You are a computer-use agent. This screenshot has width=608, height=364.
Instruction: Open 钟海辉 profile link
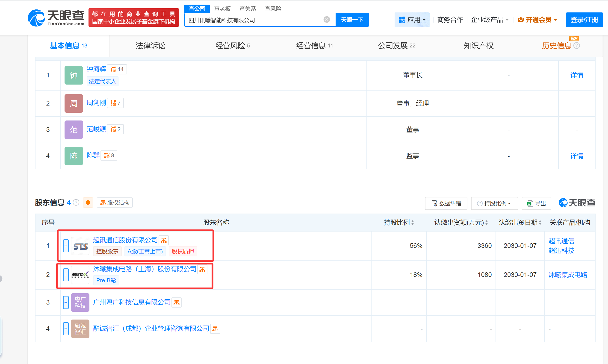tap(96, 69)
